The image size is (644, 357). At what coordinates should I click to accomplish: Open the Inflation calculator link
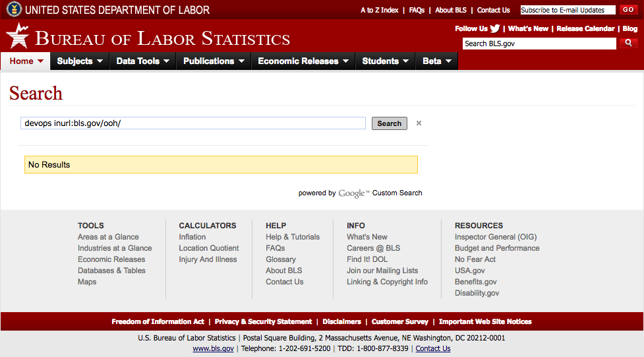192,237
